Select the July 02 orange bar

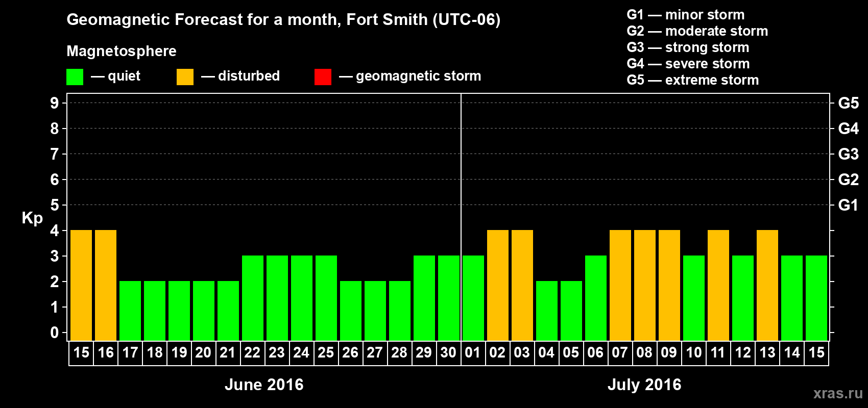(x=498, y=286)
